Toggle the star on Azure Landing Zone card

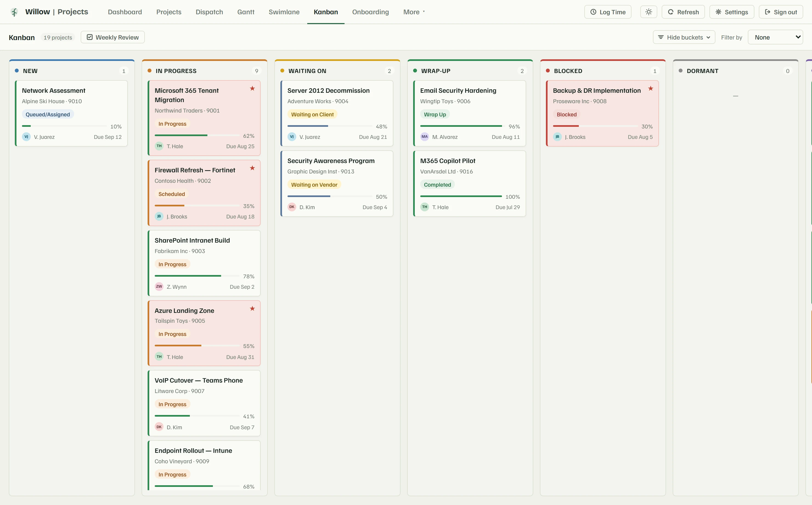tap(252, 308)
